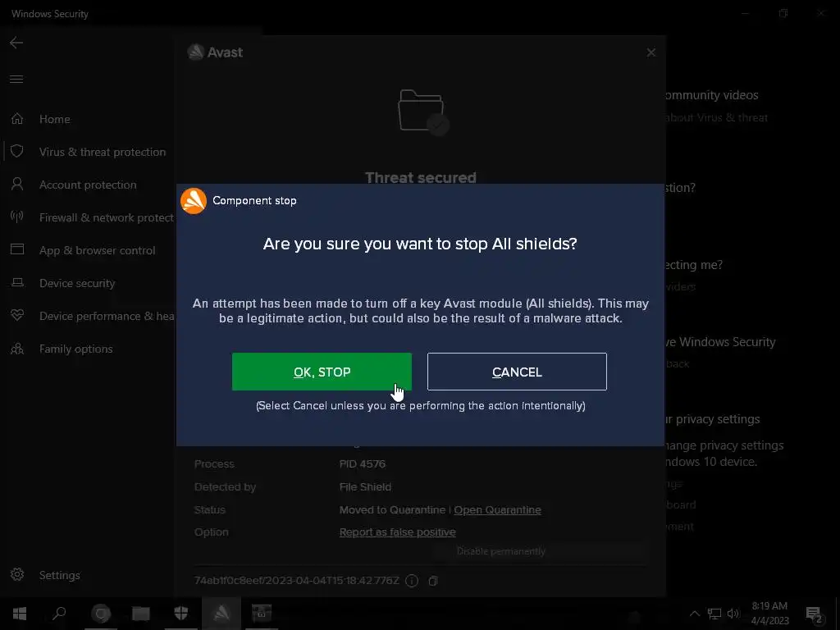Click the gear icon for Settings
The height and width of the screenshot is (630, 840).
point(17,574)
